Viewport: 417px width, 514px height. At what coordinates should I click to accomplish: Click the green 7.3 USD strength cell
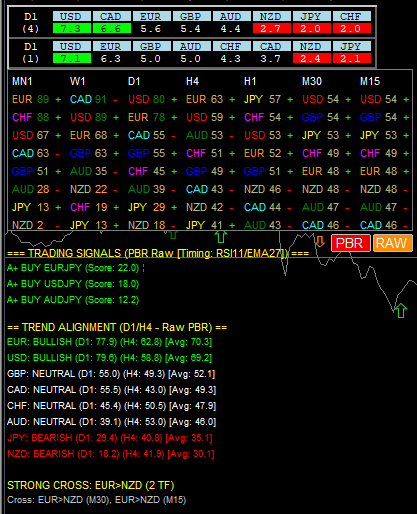(x=72, y=29)
